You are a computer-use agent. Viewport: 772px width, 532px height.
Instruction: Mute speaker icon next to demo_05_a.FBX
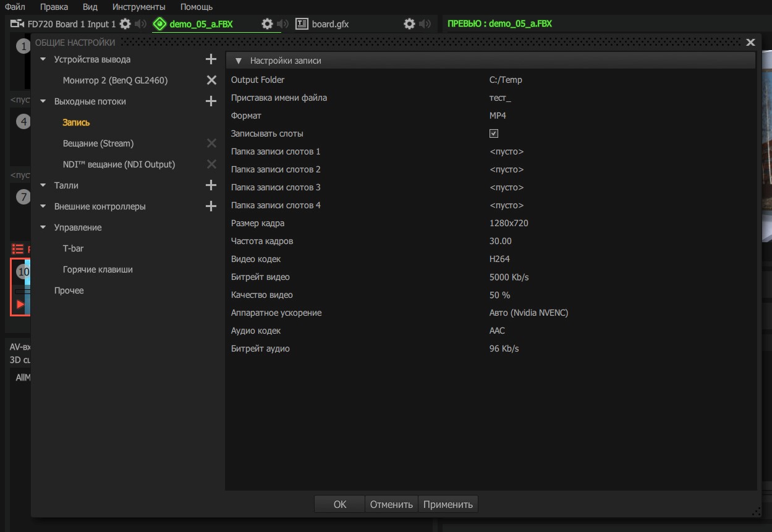pos(282,24)
